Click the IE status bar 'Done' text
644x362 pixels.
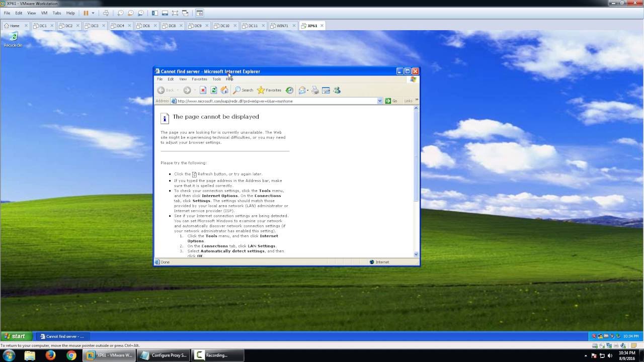(x=166, y=262)
